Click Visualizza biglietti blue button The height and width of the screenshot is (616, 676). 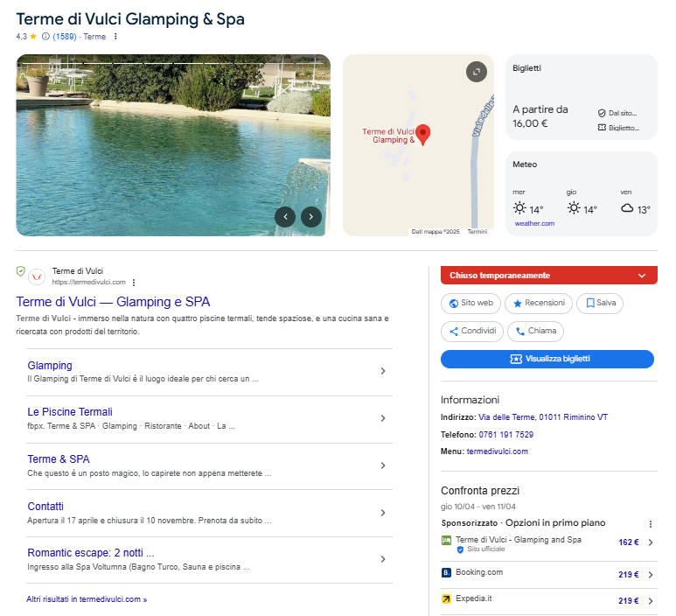[x=547, y=359]
